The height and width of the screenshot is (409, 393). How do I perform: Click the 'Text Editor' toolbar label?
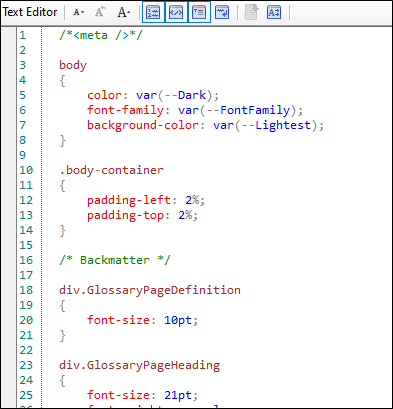[x=30, y=12]
